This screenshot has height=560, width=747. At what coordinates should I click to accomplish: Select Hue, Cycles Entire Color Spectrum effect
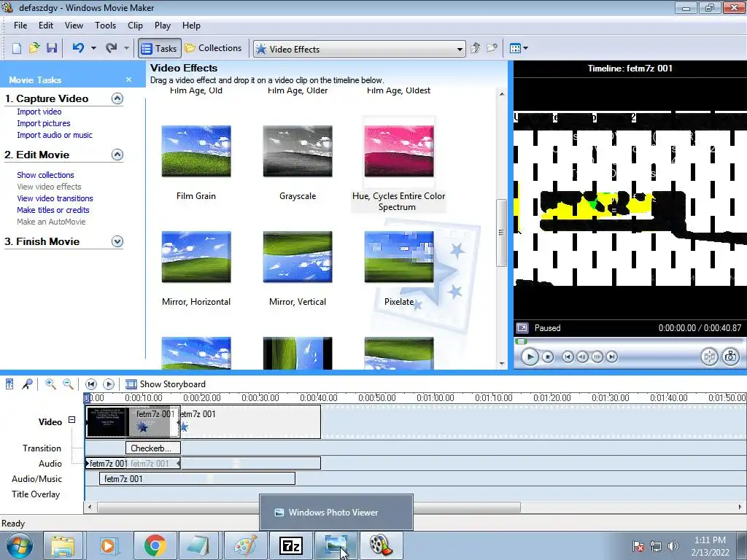(x=399, y=152)
